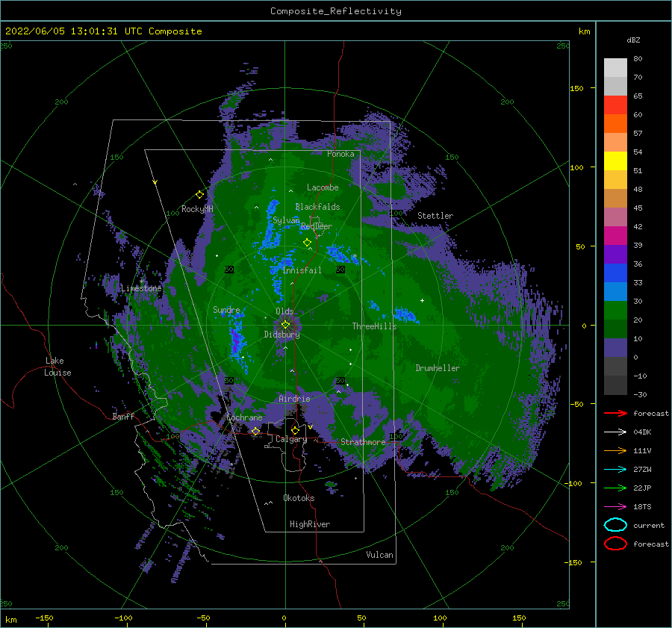
Task: Click the red 60–65 dBZ legend swatch
Action: tap(615, 105)
